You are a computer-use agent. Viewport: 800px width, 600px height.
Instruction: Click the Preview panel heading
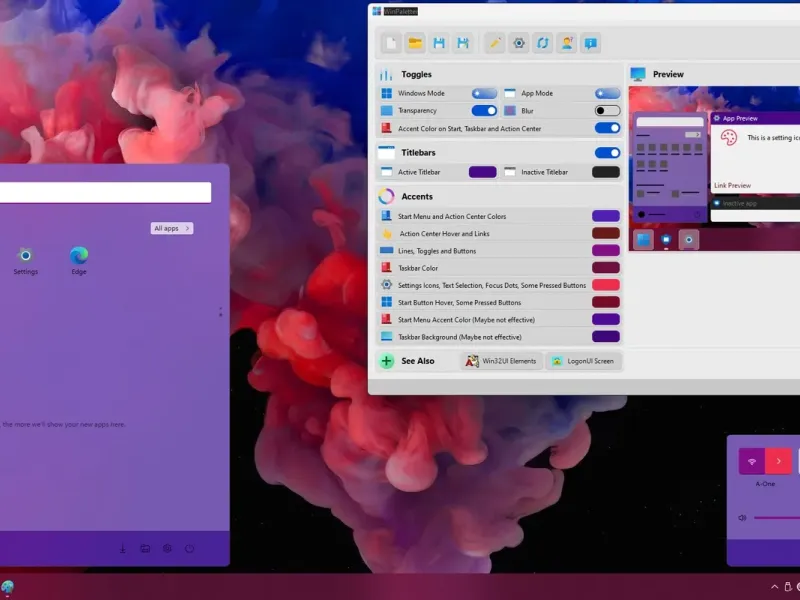[668, 74]
